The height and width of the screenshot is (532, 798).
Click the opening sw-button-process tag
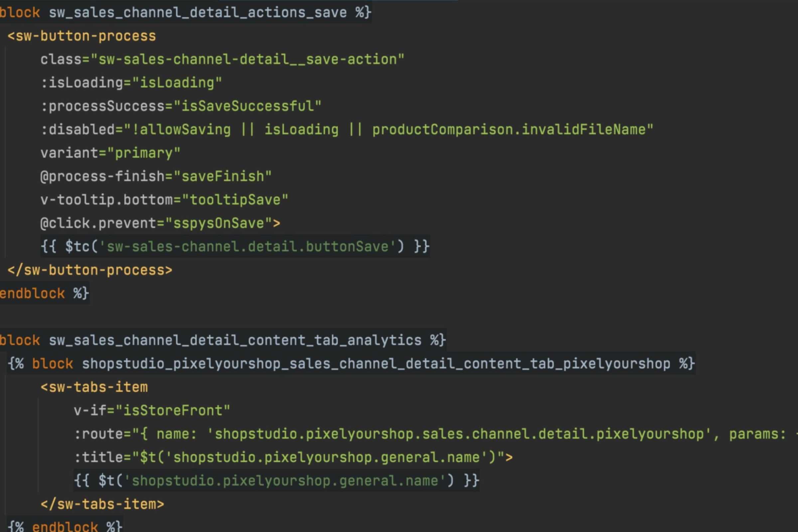(x=81, y=36)
